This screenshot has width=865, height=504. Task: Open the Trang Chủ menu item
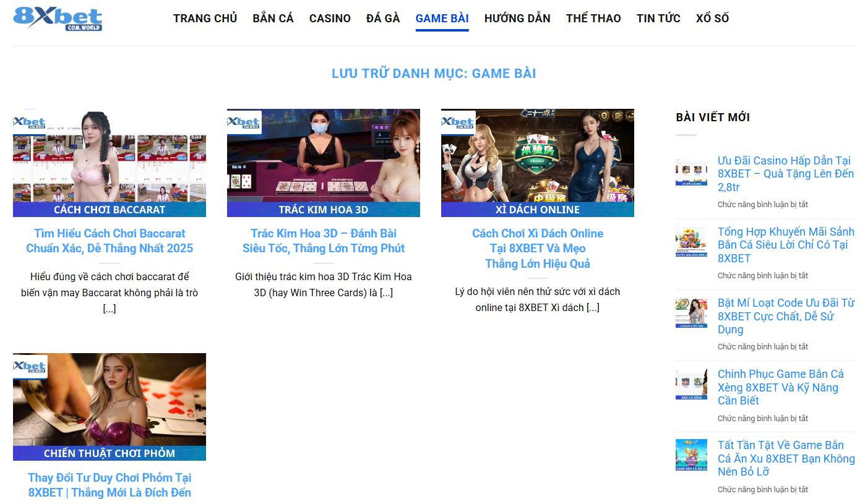click(205, 19)
